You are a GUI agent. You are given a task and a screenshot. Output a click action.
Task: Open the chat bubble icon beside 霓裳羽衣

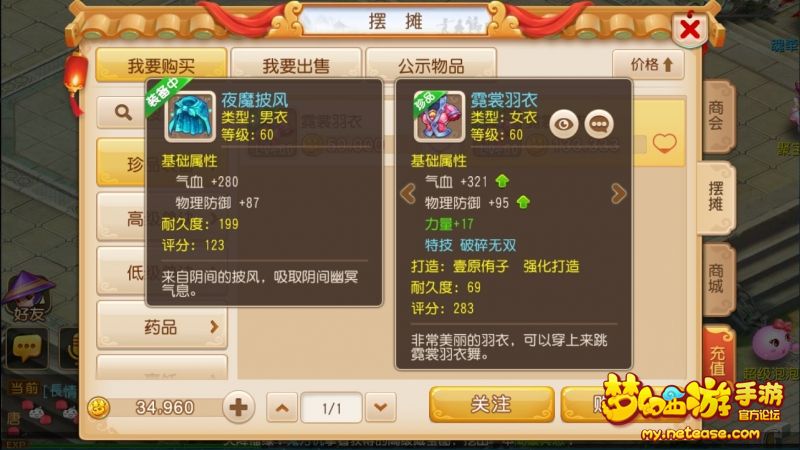pyautogui.click(x=599, y=124)
